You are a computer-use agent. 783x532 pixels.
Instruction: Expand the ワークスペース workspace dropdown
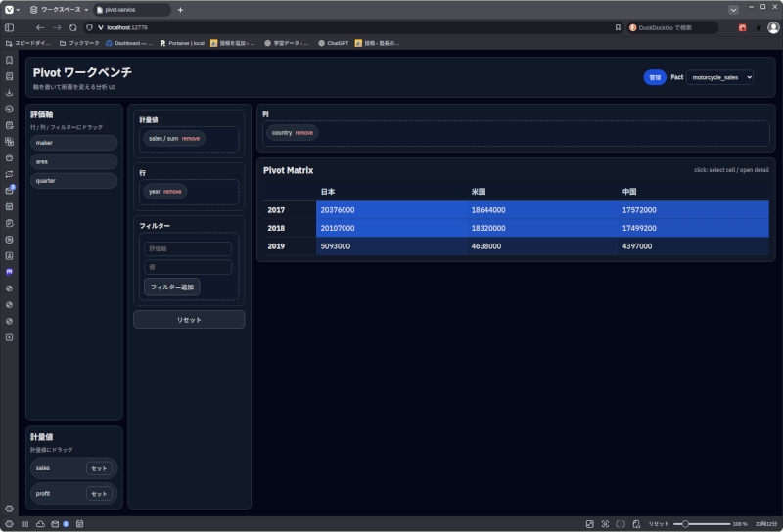(x=59, y=9)
